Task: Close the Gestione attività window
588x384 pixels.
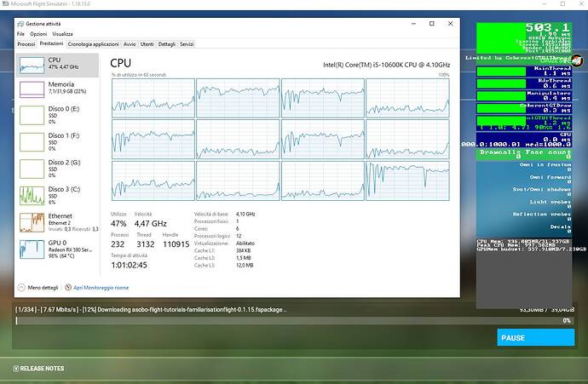Action: click(451, 24)
